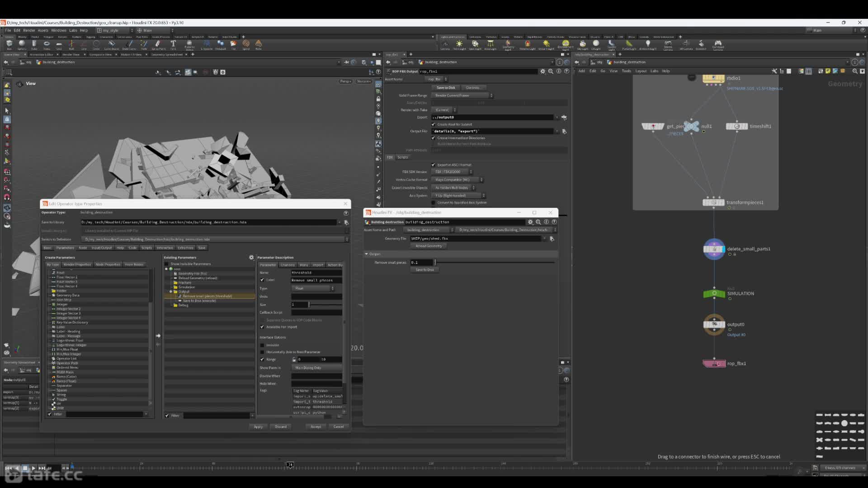Click the Select tool in the viewport toolbar
Screen dimensions: 868x488
coord(7,110)
